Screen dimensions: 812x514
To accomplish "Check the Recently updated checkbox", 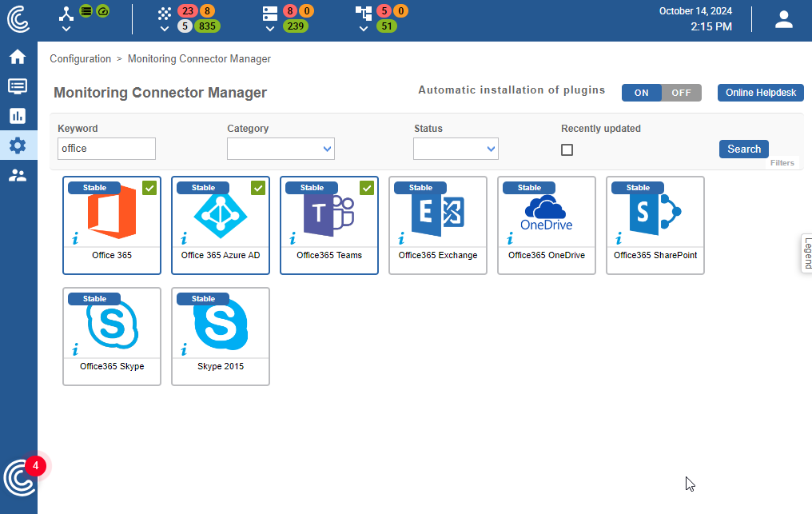I will pyautogui.click(x=567, y=149).
